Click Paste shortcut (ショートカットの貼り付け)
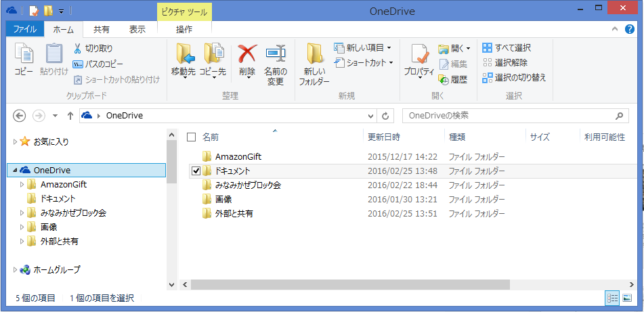This screenshot has height=312, width=644. coord(116,79)
